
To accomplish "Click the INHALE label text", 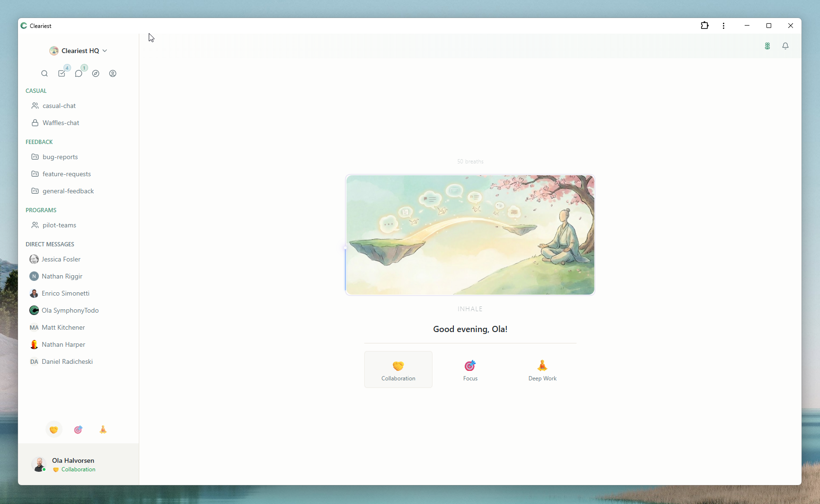I will tap(470, 309).
